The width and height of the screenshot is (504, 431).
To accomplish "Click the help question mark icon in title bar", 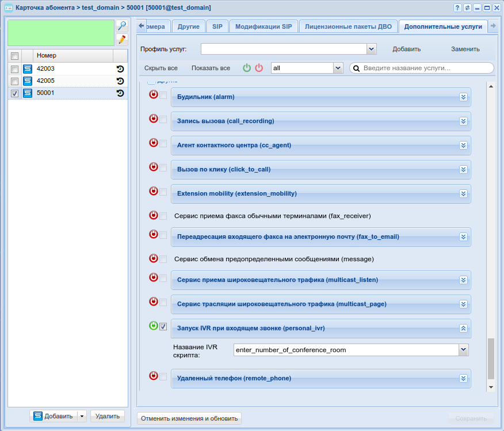I will (x=457, y=7).
